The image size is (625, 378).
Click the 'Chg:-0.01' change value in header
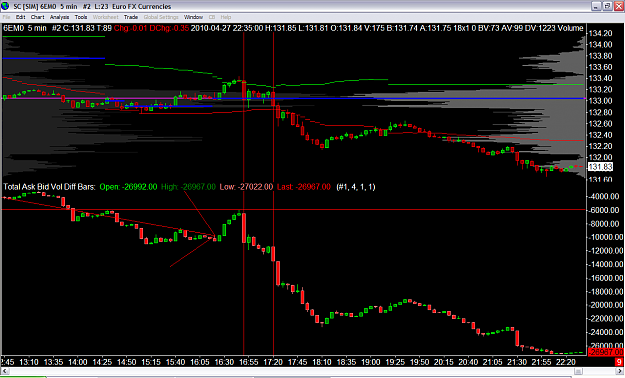click(x=131, y=28)
